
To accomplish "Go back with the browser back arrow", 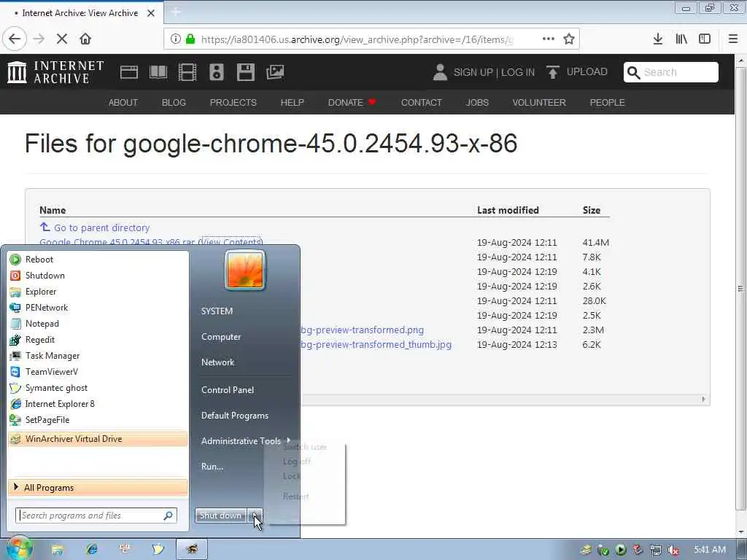I will [15, 39].
